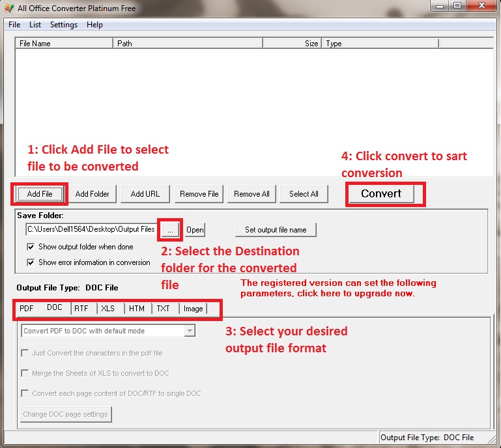Screen dimensions: 501x448
Task: Sort by Size column header
Action: pyautogui.click(x=292, y=44)
